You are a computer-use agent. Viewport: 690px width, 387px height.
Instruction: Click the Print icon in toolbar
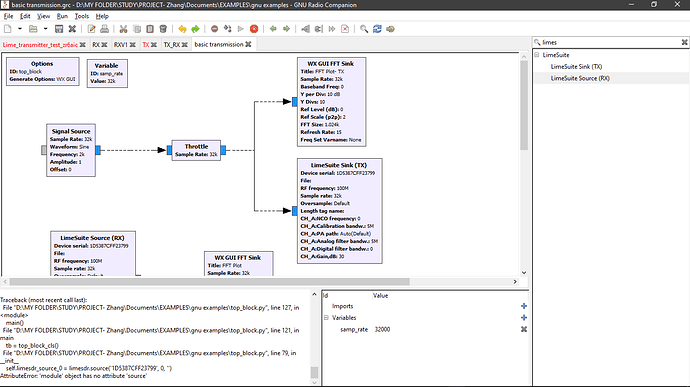click(x=104, y=29)
